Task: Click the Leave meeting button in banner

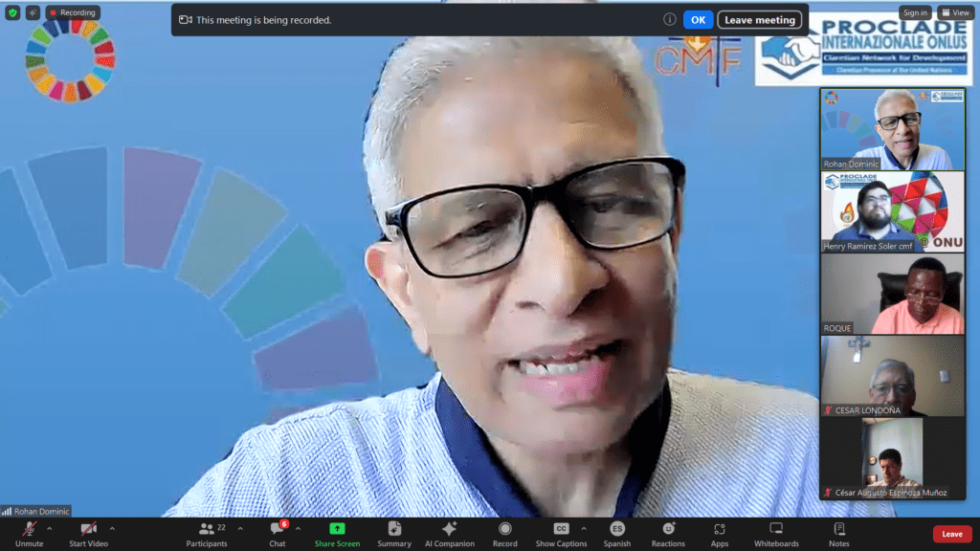Action: (759, 20)
